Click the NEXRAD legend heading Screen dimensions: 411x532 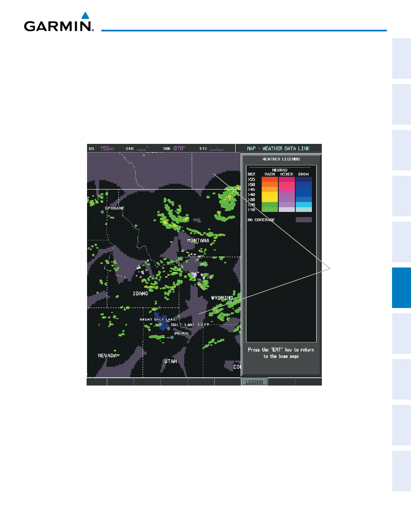[280, 170]
